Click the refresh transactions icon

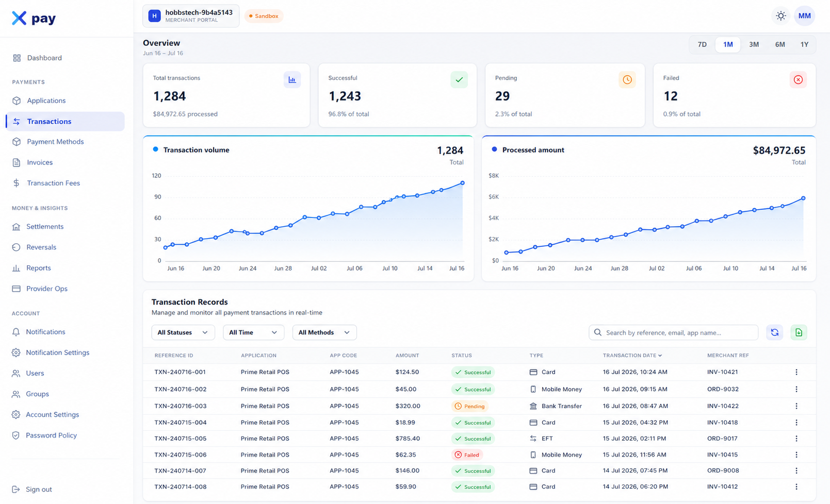coord(774,332)
